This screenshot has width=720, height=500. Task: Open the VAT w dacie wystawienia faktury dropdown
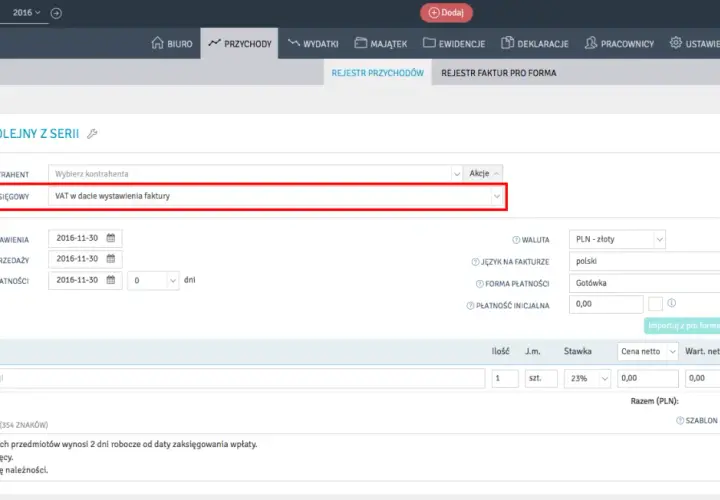[x=276, y=196]
